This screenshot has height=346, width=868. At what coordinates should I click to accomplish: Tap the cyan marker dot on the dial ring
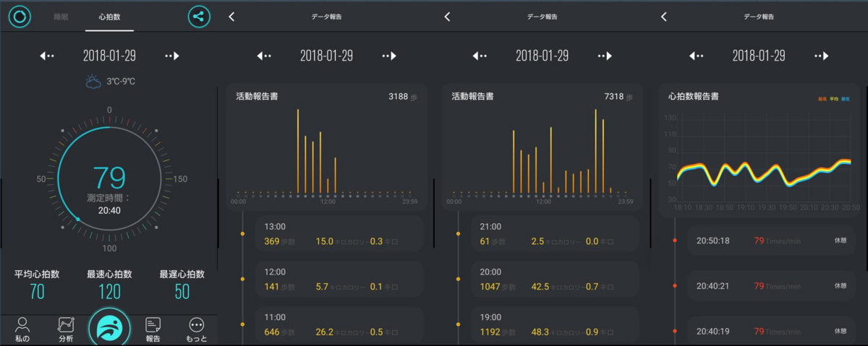77,218
